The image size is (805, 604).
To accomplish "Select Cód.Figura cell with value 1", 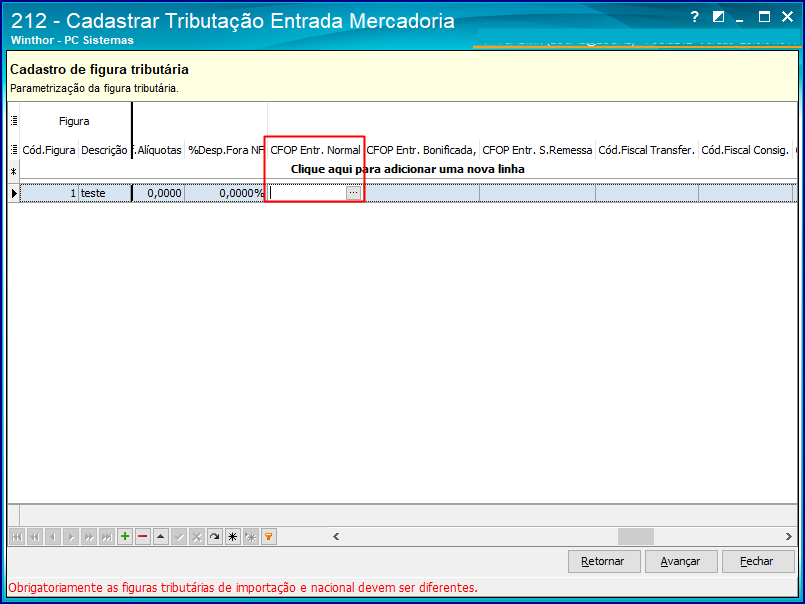I will (49, 193).
